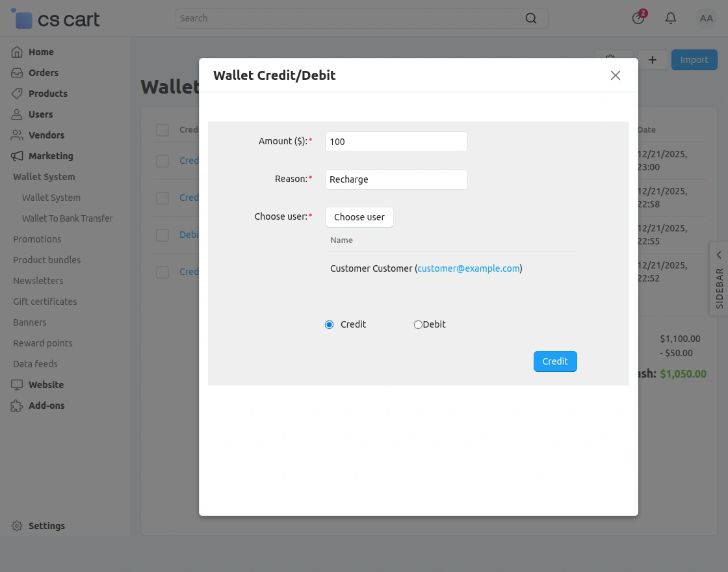Click the Orders inbox icon
Viewport: 728px width, 572px height.
point(17,73)
